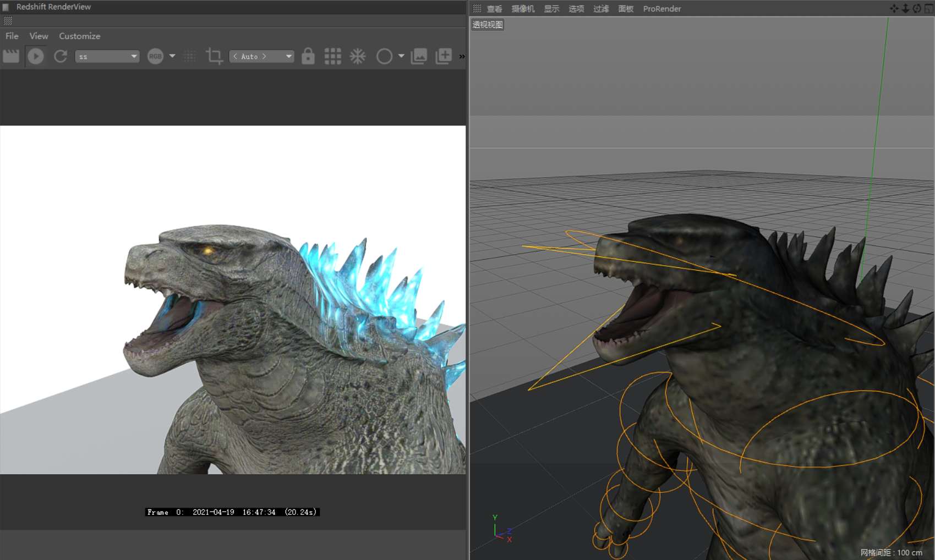Click the nine-square grid icon
935x560 pixels.
click(333, 56)
